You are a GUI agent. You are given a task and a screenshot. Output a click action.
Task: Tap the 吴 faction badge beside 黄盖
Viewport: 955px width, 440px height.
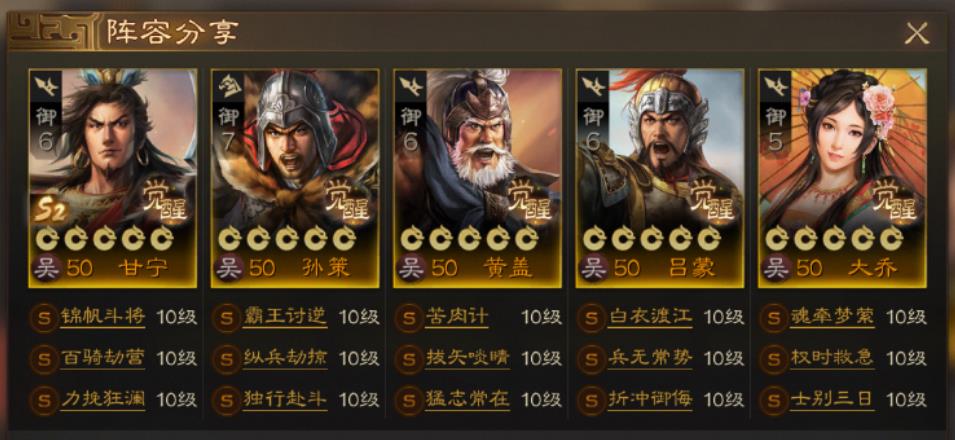pos(411,268)
